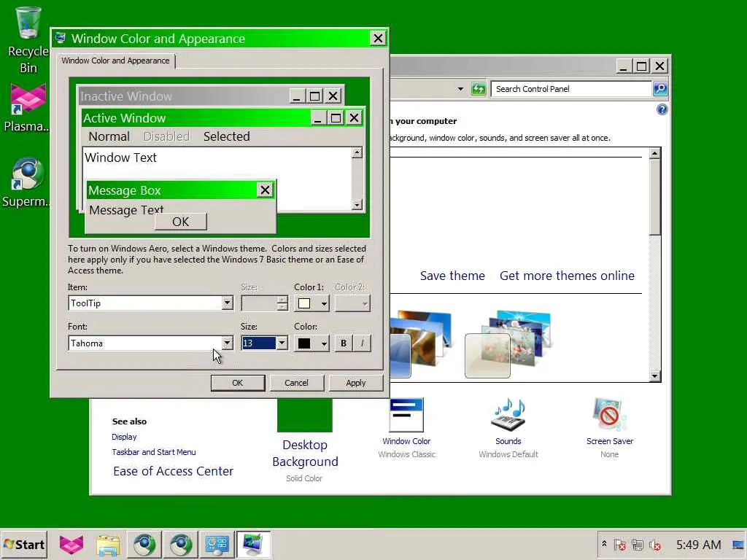Open Windows Explorer folder on the taskbar
The image size is (747, 560).
108,545
